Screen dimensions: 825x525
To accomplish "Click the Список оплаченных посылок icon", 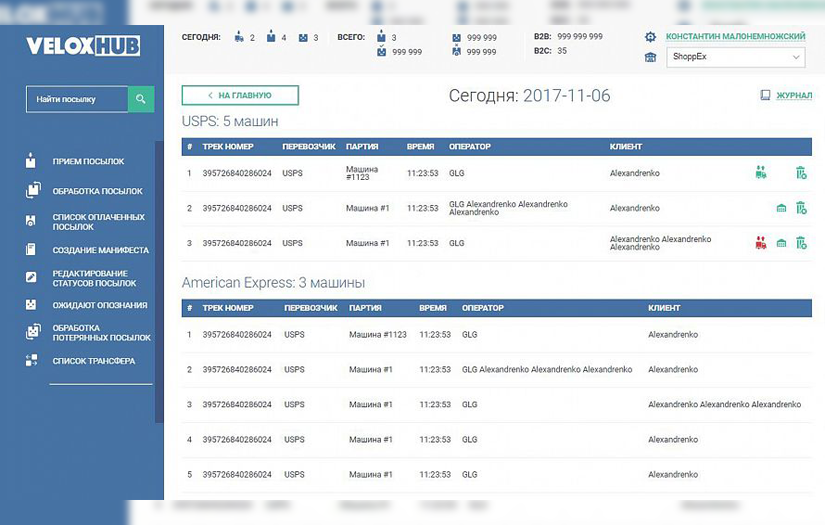I will click(x=31, y=221).
